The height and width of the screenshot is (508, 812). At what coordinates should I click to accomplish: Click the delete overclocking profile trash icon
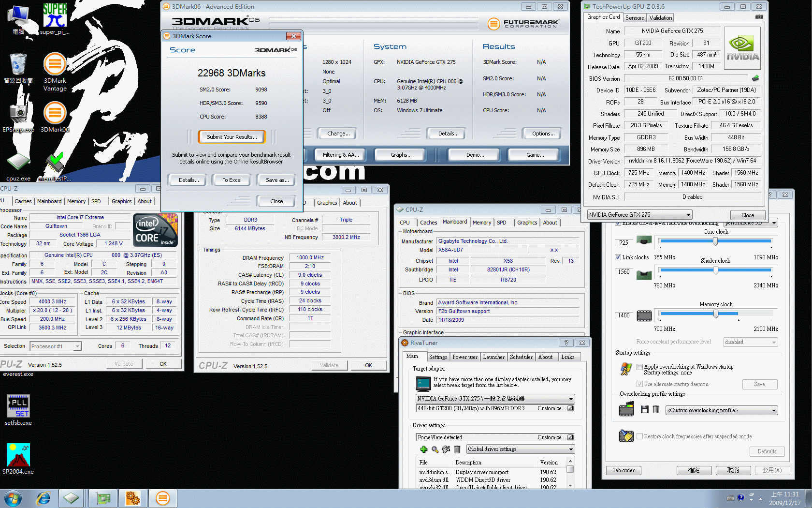coord(656,410)
